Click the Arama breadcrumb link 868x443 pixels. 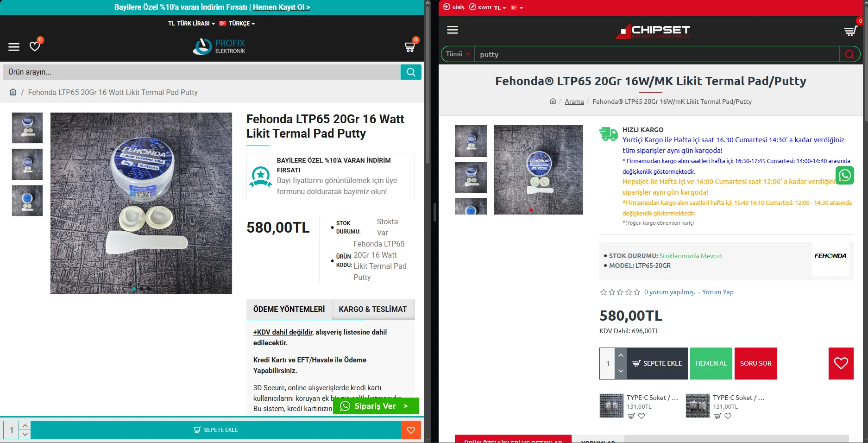tap(574, 101)
